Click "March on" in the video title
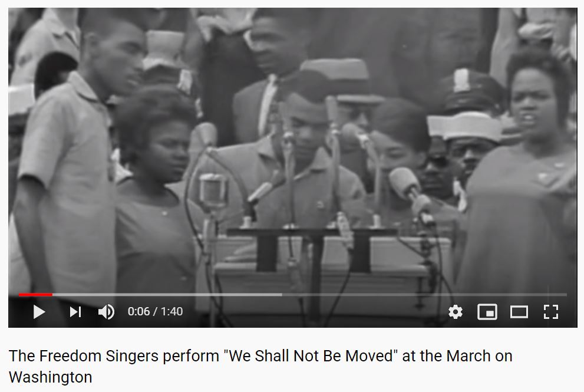584x392 pixels. coord(479,356)
